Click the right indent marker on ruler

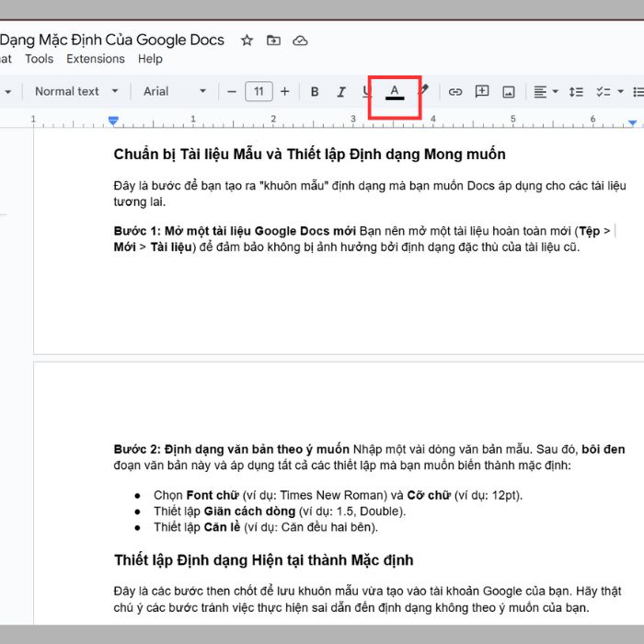(x=633, y=122)
